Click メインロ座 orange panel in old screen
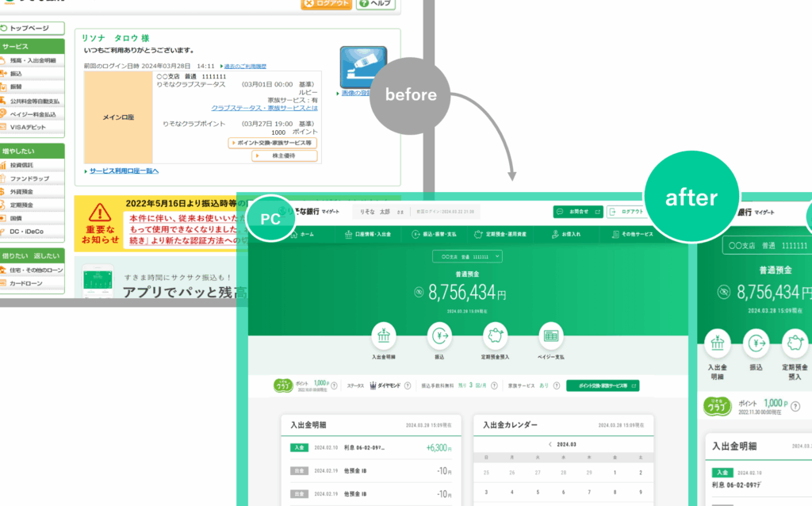The image size is (812, 506). (118, 117)
